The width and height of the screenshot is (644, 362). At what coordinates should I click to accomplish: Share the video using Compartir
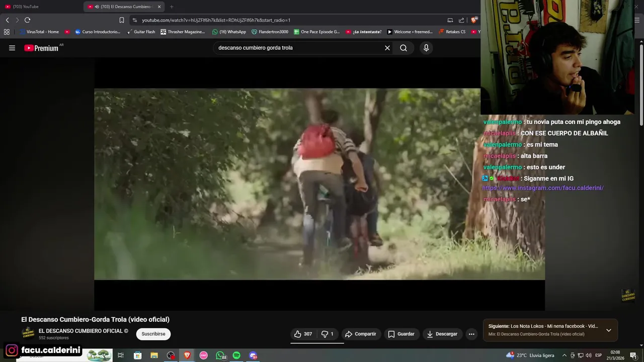point(361,334)
